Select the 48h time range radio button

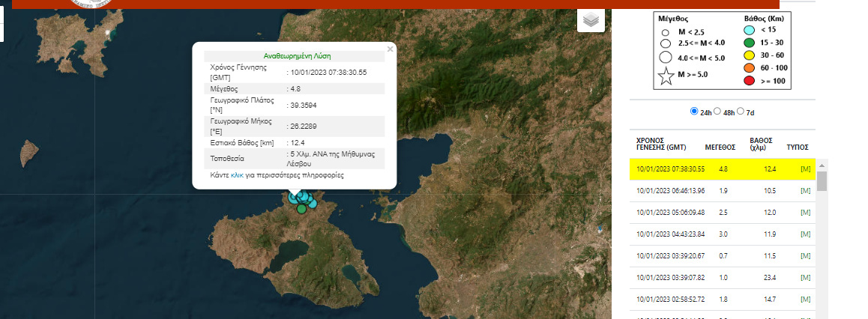point(717,112)
